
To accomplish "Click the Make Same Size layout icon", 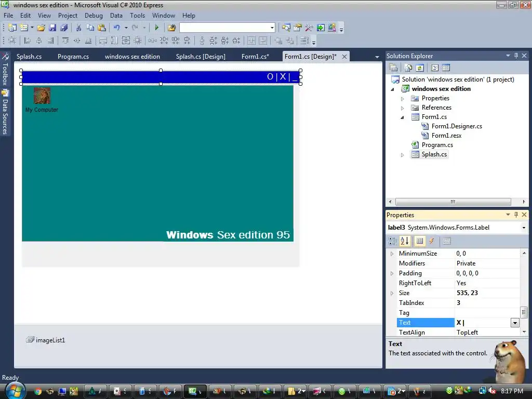I will tap(126, 41).
